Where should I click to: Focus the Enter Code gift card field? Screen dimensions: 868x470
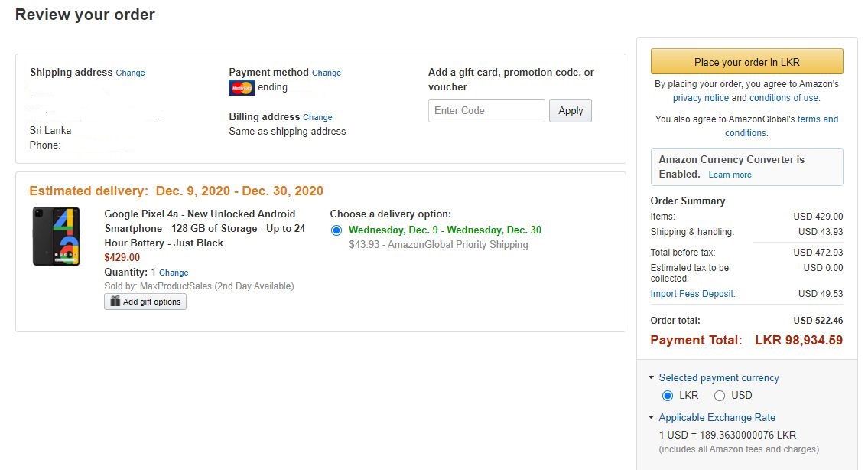click(x=486, y=111)
